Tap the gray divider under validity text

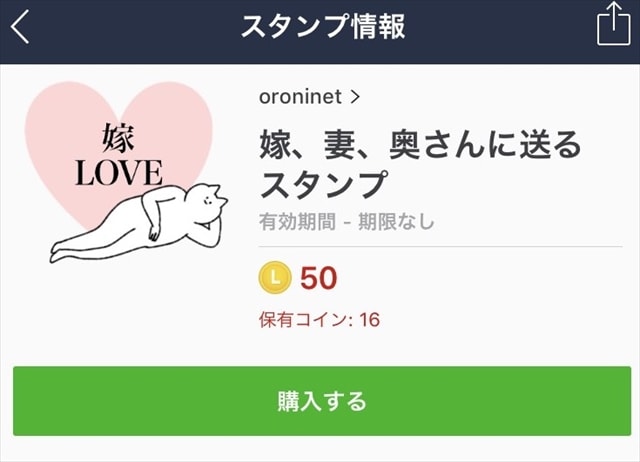point(440,246)
